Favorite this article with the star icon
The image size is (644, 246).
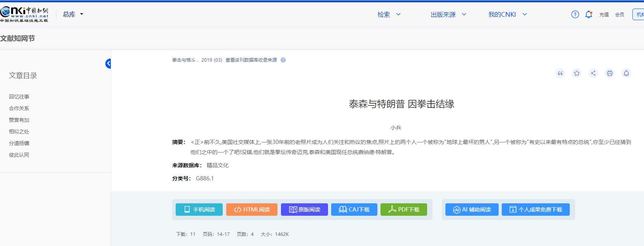coord(577,73)
